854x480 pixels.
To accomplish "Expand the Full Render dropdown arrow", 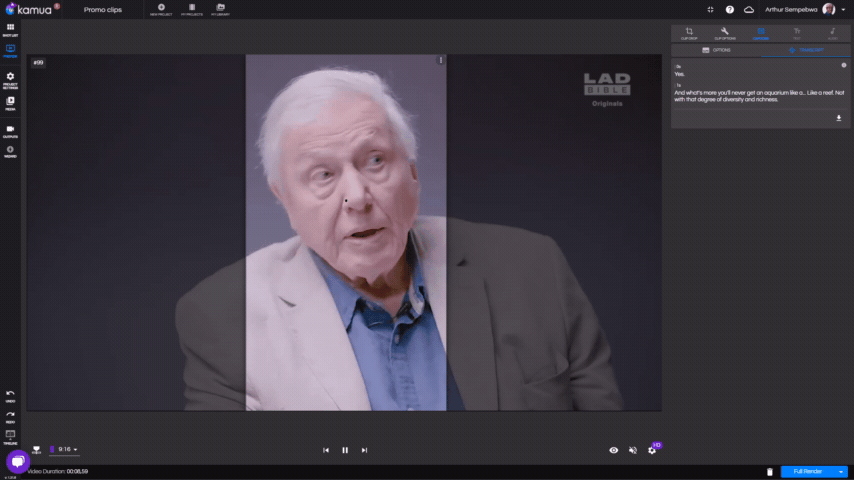I will tap(841, 471).
